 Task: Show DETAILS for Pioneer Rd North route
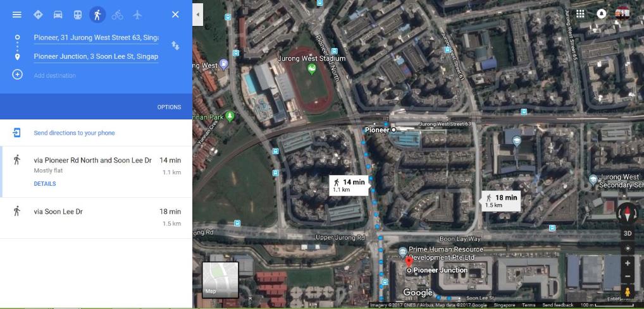click(x=45, y=184)
